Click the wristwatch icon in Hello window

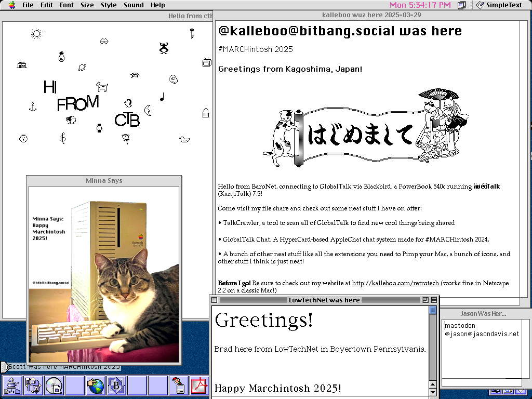[x=99, y=128]
